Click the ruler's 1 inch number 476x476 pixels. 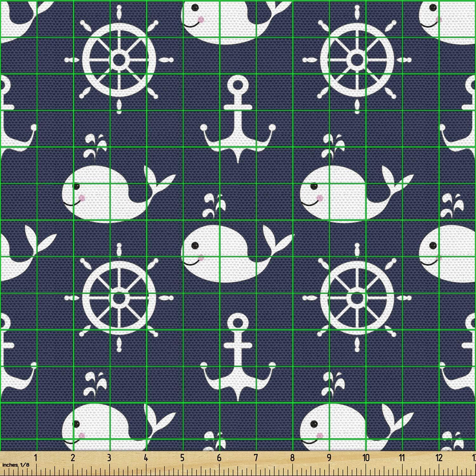36,458
